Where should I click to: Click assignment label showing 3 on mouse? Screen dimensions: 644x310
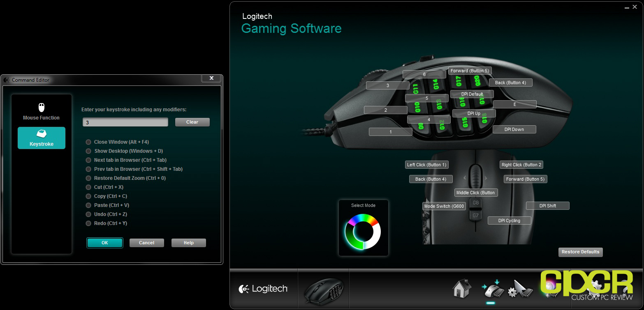click(x=388, y=85)
